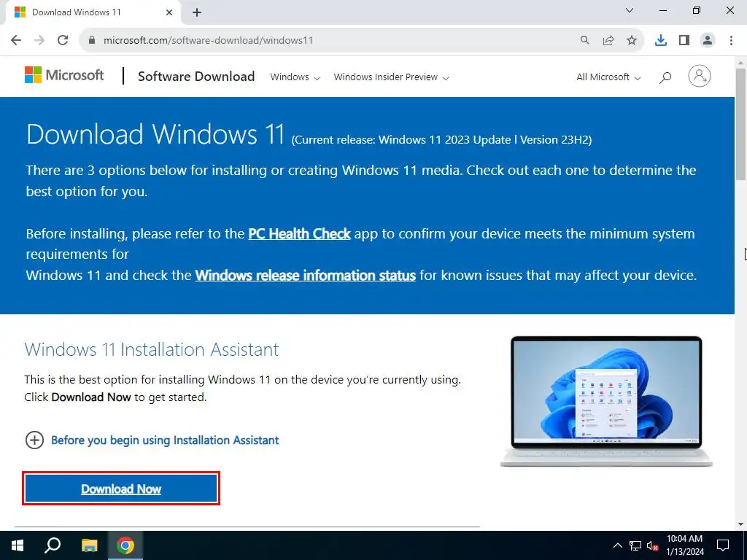Click the Windows 11 Installation Assistant heading
The image size is (747, 560).
pos(152,349)
